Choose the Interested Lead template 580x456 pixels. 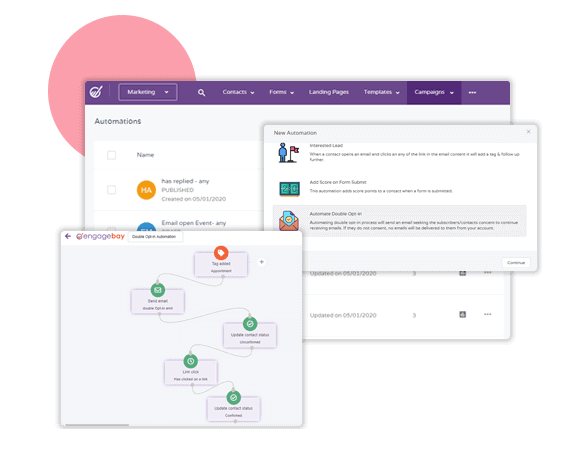[x=399, y=153]
